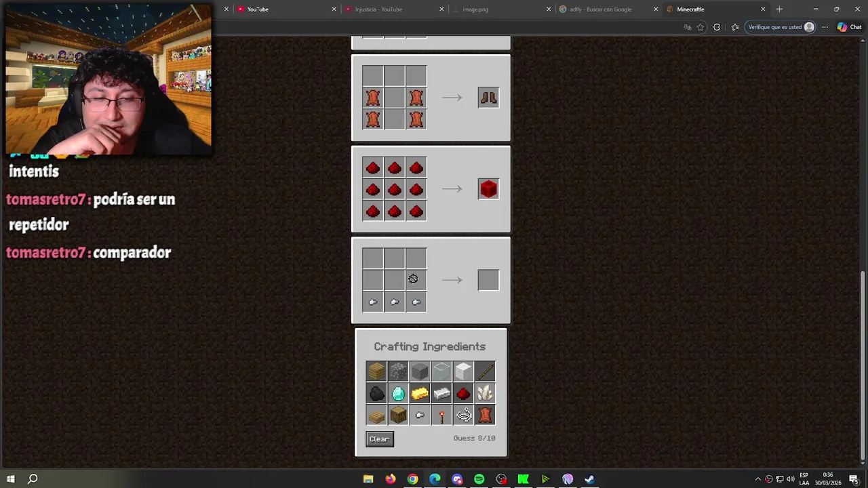Open volume control in system tray
868x488 pixels.
pyautogui.click(x=791, y=479)
